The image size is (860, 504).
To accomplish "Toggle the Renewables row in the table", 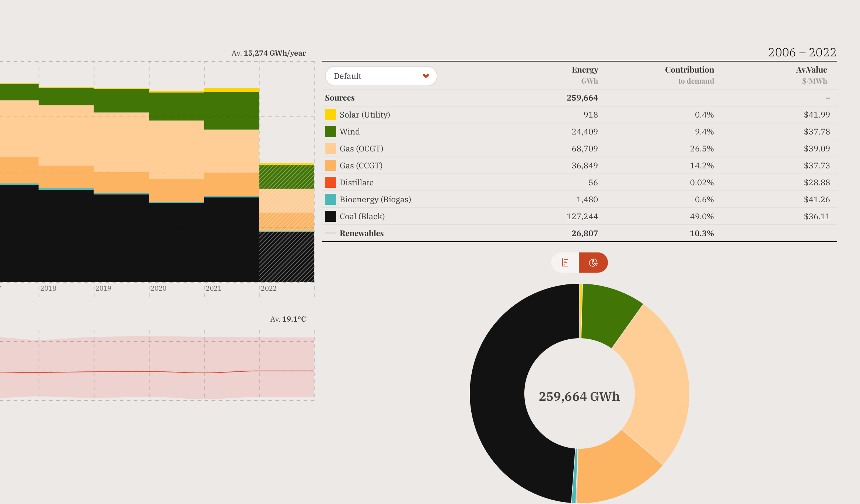I will [361, 233].
